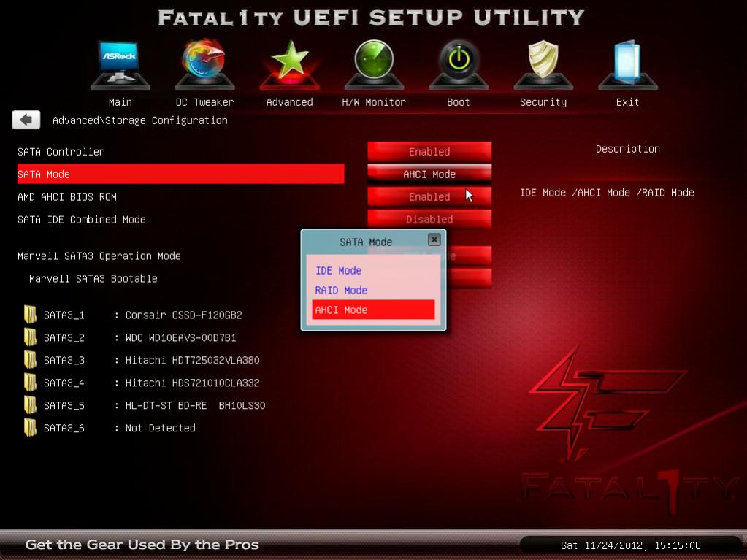Select SATA IDE Combined Mode label
Screen dimensions: 747x560
(82, 220)
